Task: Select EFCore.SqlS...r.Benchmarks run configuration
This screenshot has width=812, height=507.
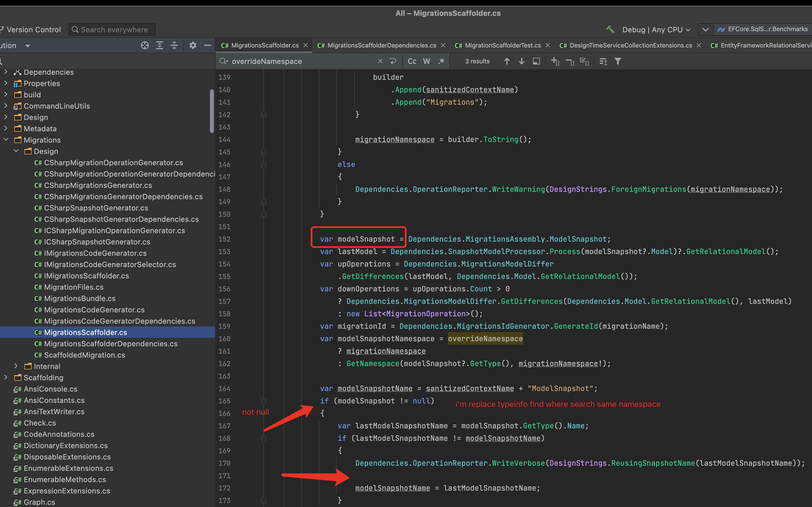Action: click(x=762, y=29)
